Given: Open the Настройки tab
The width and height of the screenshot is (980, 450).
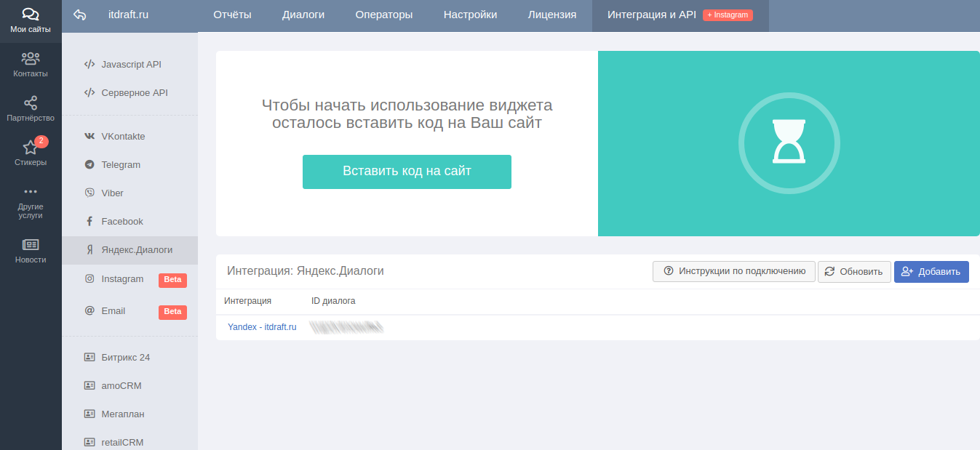Looking at the screenshot, I should coord(470,15).
